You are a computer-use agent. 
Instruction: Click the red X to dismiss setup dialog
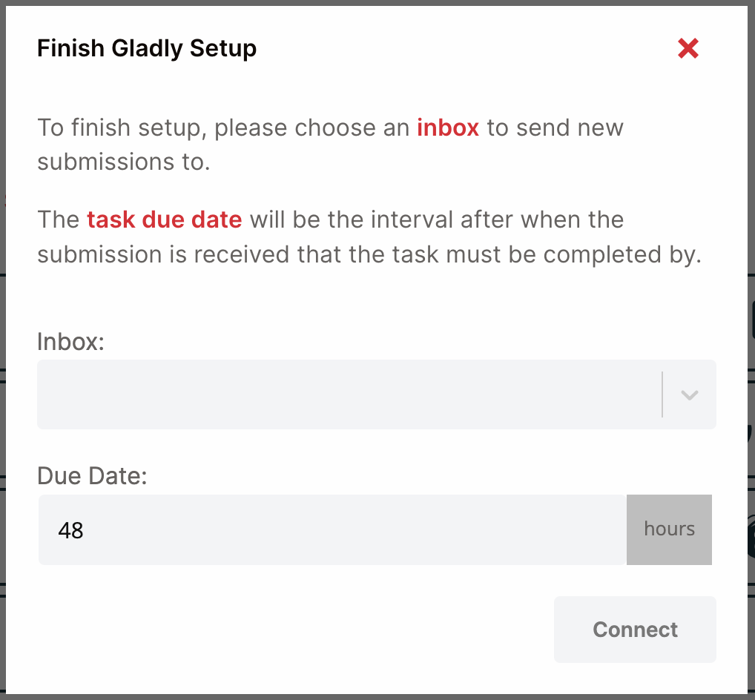(688, 47)
